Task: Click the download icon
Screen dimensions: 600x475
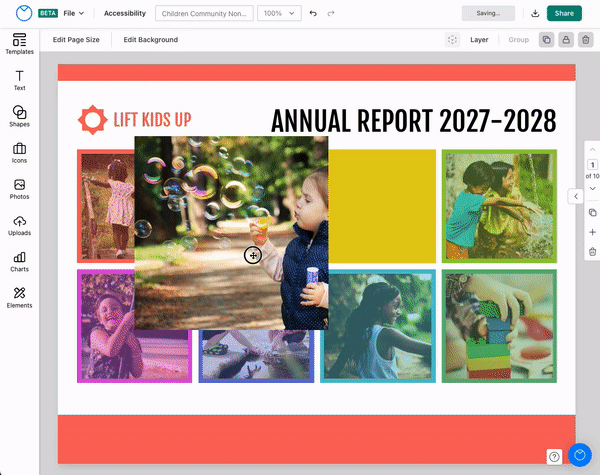Action: (x=535, y=13)
